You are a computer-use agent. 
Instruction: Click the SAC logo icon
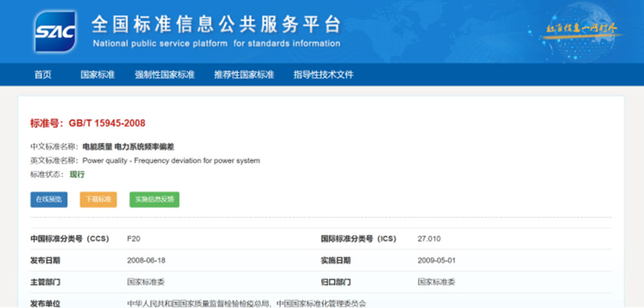(x=55, y=32)
